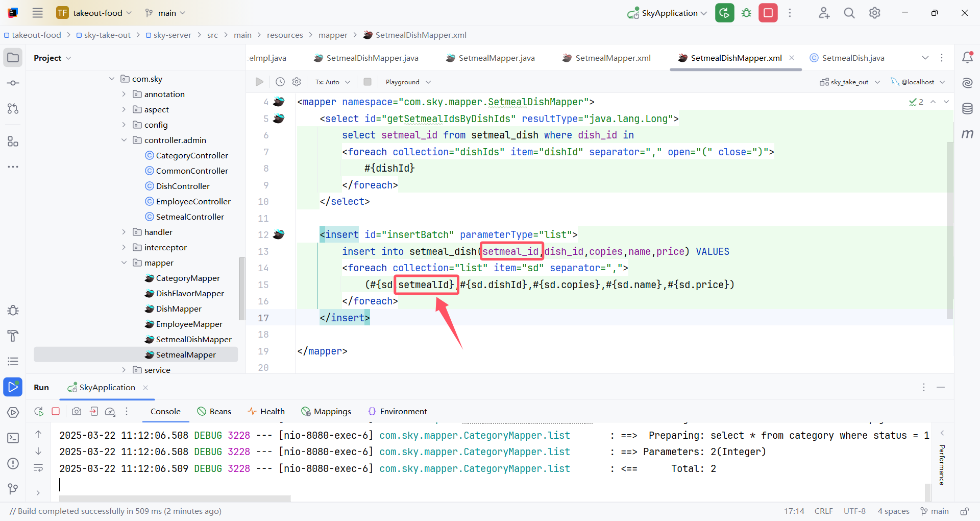
Task: Select SetmealDishMapper in project tree
Action: 188,339
